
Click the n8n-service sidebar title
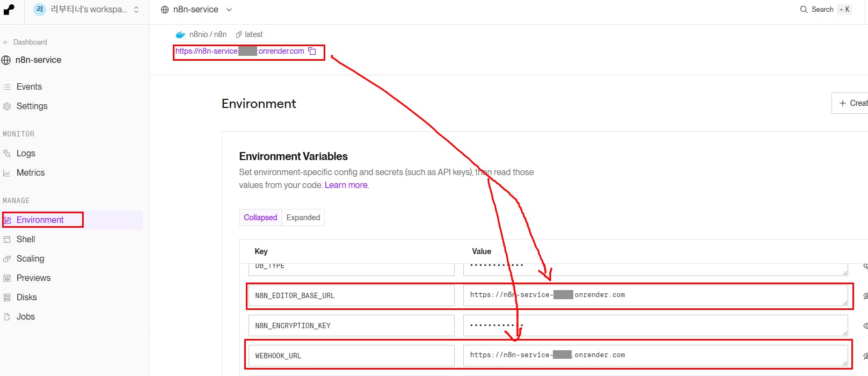point(38,60)
